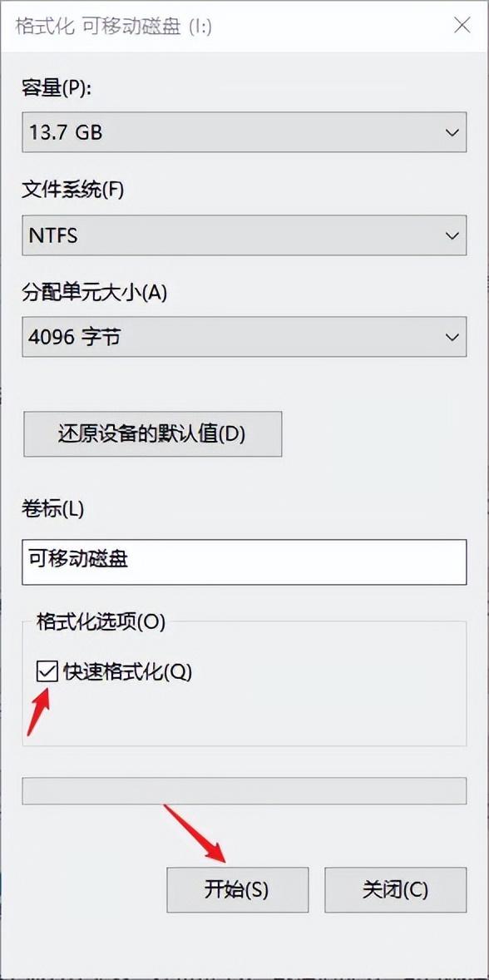Open the 分配单元大小 allocation unit dropdown
The width and height of the screenshot is (489, 980).
tap(450, 337)
